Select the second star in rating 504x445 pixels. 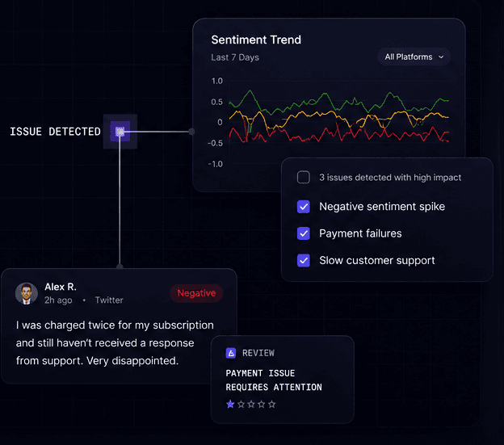(x=241, y=404)
